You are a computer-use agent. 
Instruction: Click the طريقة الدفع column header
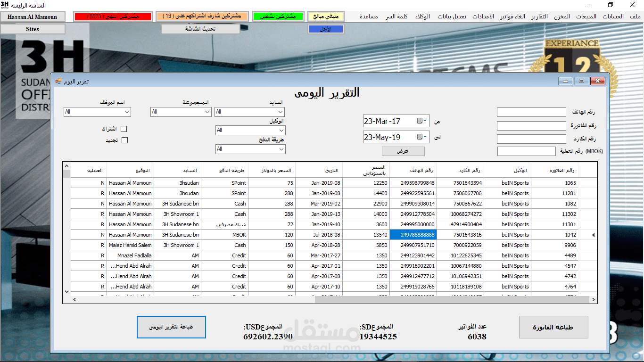(224, 170)
